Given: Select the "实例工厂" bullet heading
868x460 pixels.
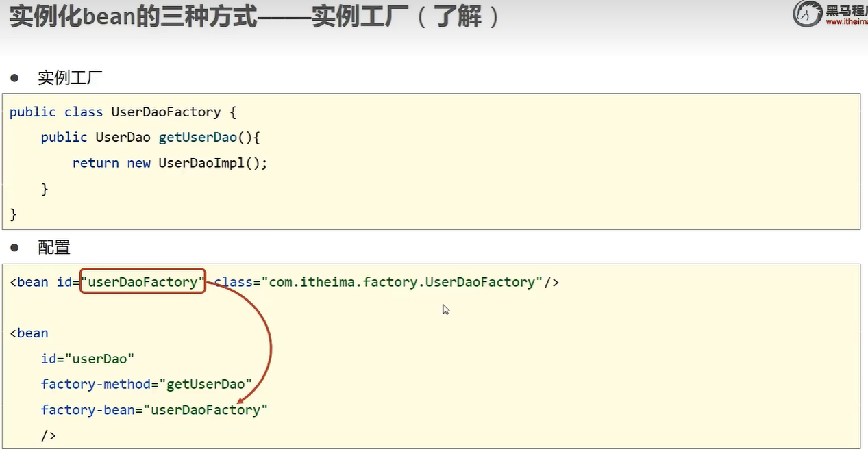Looking at the screenshot, I should coord(70,77).
